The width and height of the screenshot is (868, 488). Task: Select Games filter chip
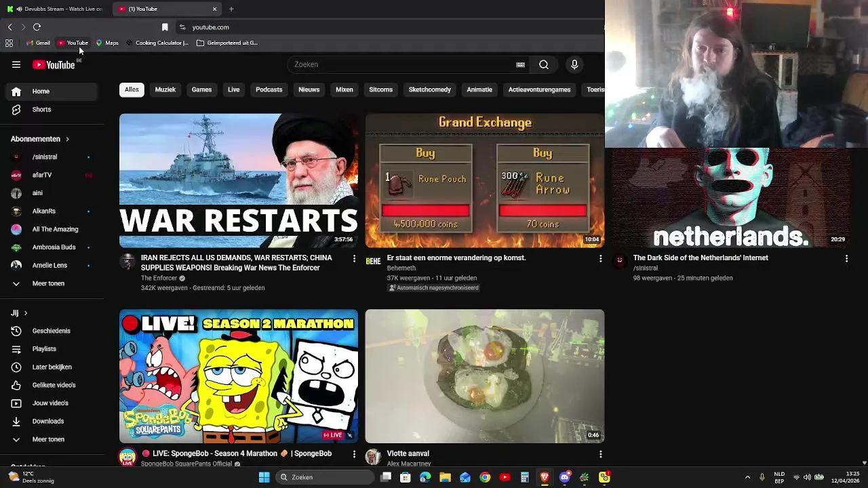(201, 89)
